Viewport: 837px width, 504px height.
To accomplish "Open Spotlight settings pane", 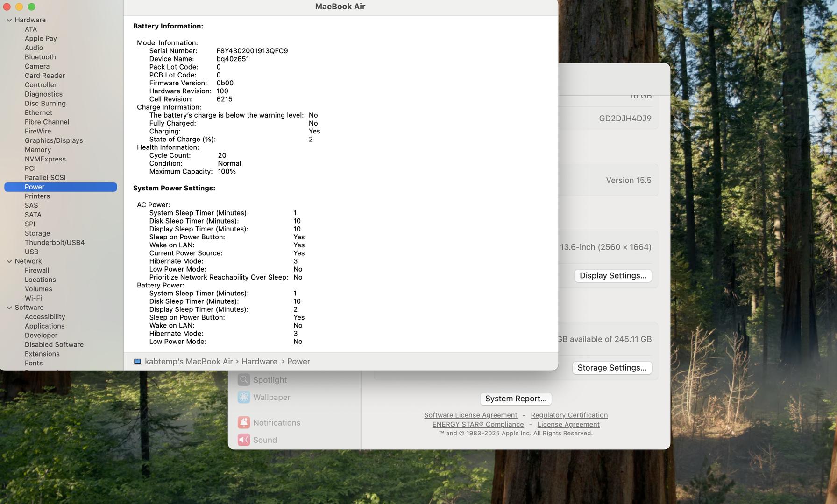I will pos(270,380).
